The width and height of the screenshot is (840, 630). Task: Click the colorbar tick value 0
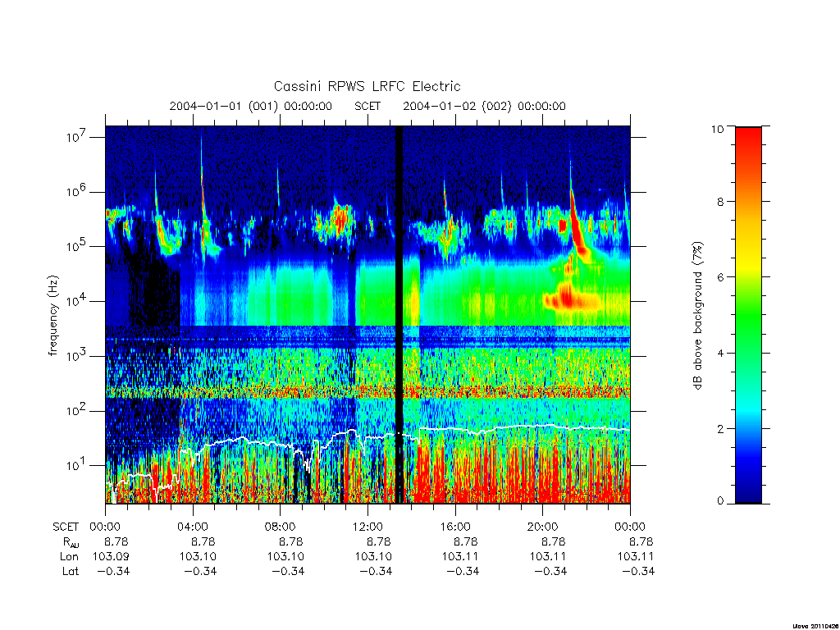tap(720, 501)
